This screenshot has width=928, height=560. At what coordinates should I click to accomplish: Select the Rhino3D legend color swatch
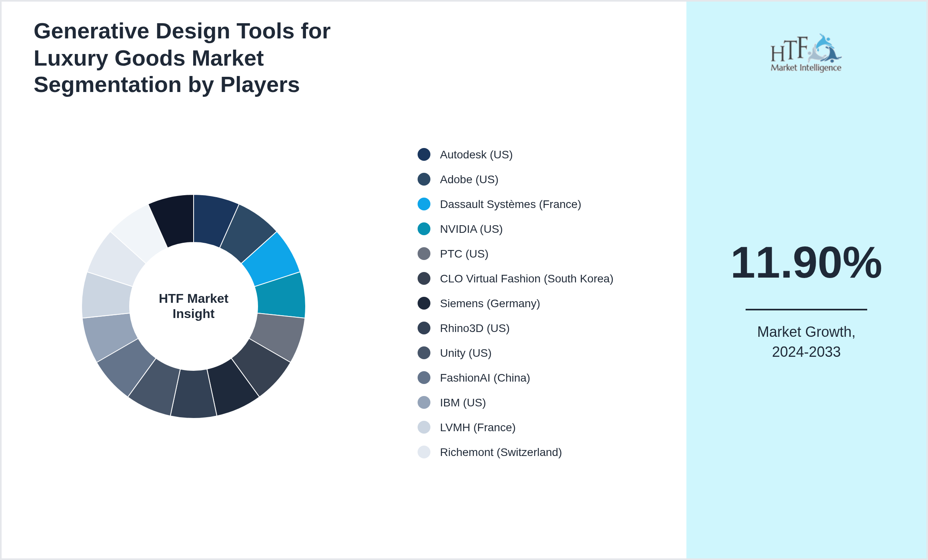(x=423, y=328)
